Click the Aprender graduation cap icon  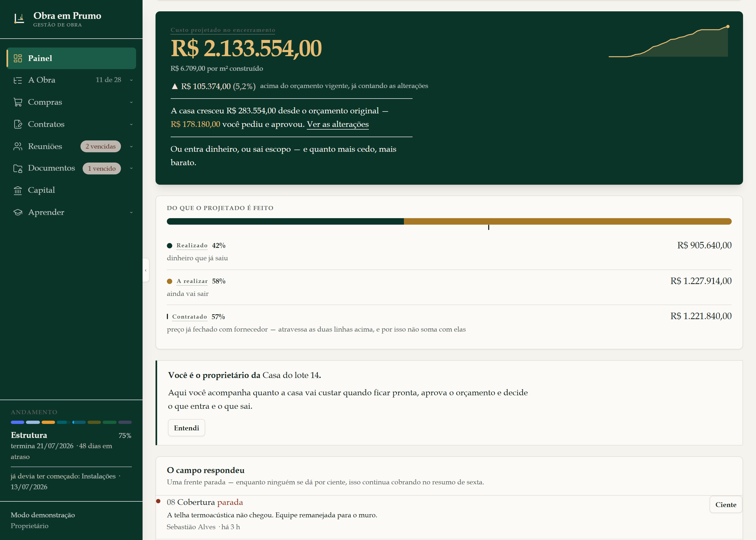[x=18, y=212]
